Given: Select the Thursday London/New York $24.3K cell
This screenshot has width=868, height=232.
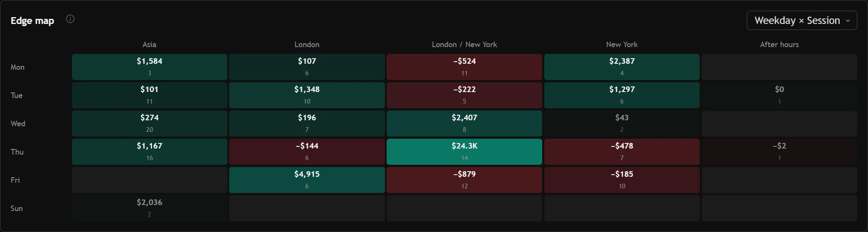Looking at the screenshot, I should pyautogui.click(x=464, y=152).
